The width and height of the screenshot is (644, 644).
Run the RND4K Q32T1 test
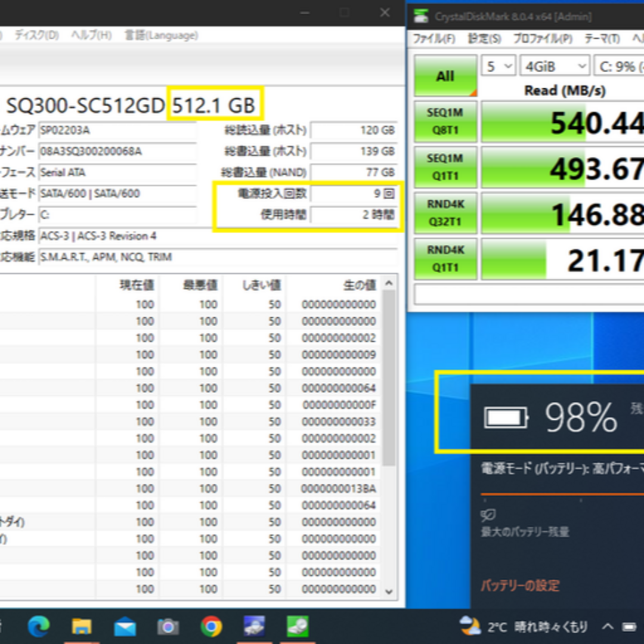tap(445, 213)
